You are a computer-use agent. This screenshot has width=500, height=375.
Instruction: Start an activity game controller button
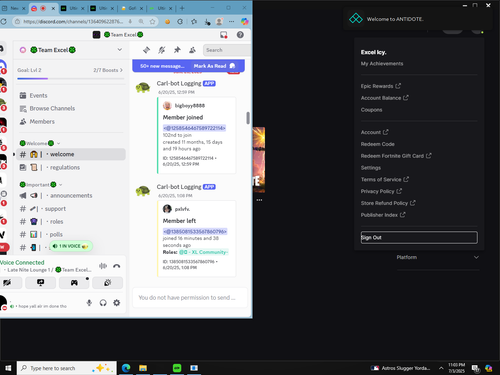pyautogui.click(x=74, y=283)
